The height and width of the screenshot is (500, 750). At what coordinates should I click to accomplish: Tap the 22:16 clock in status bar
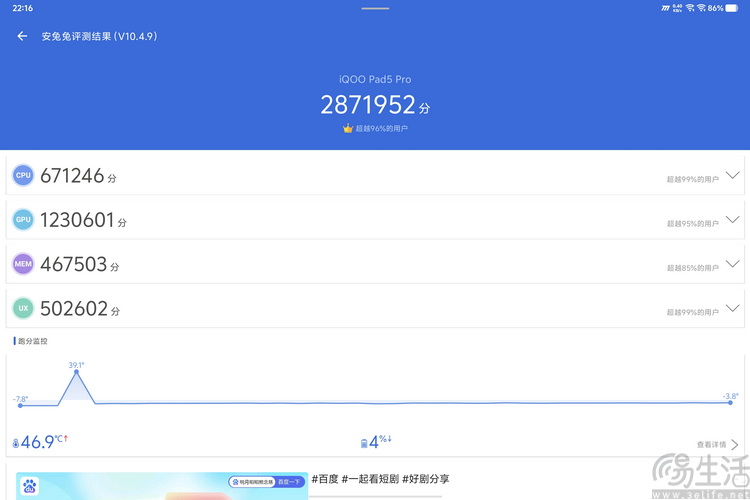(22, 8)
